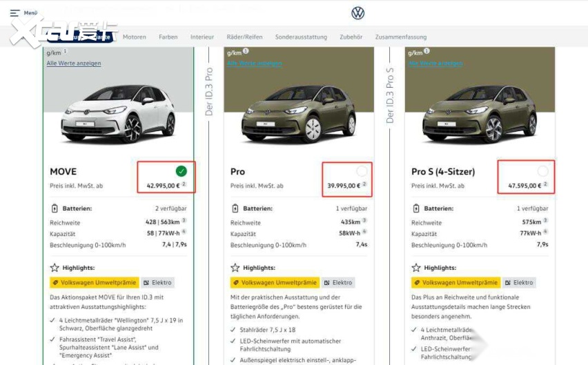The width and height of the screenshot is (588, 365).
Task: Click the info icon beside Pro g/km
Action: click(x=246, y=51)
